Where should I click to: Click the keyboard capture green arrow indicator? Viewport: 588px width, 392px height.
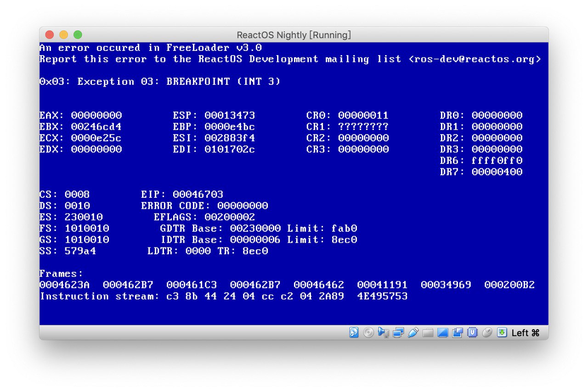(x=502, y=333)
